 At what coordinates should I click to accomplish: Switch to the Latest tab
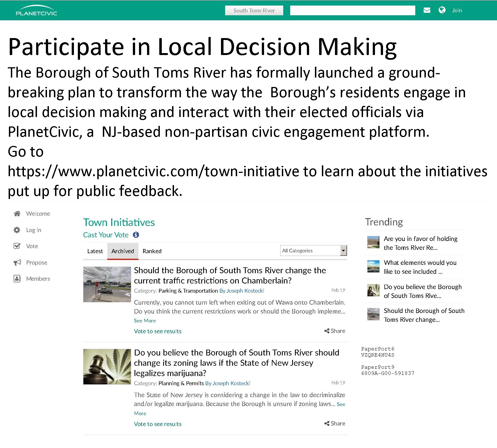(x=95, y=251)
